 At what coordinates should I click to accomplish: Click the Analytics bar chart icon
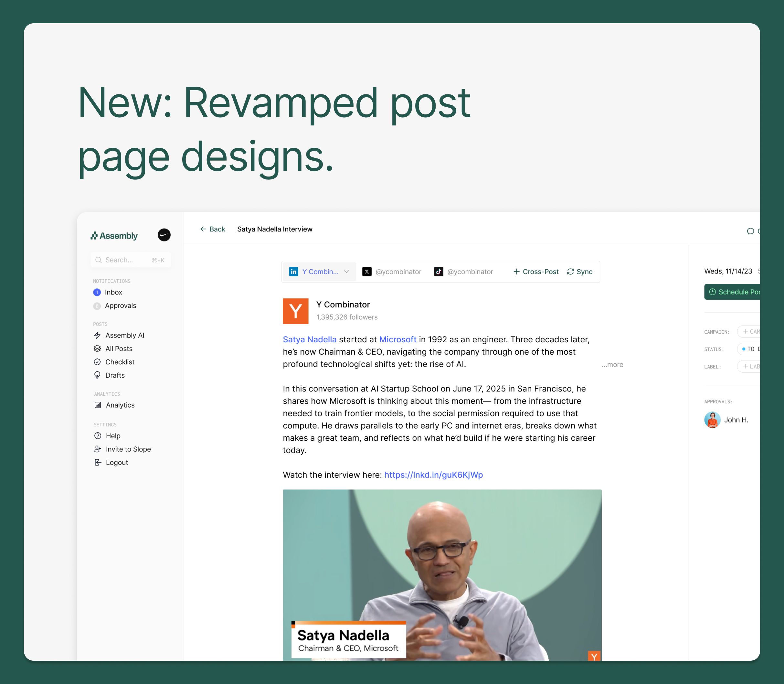[98, 405]
